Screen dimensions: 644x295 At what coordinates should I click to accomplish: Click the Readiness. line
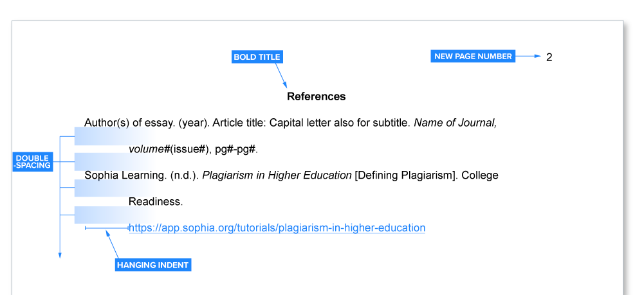coord(156,202)
